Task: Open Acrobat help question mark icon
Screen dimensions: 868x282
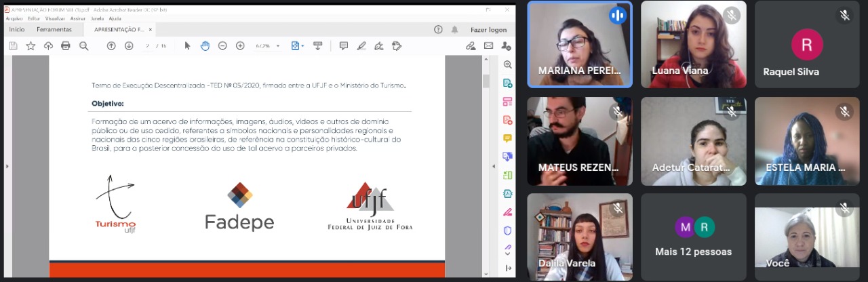Action: (438, 30)
